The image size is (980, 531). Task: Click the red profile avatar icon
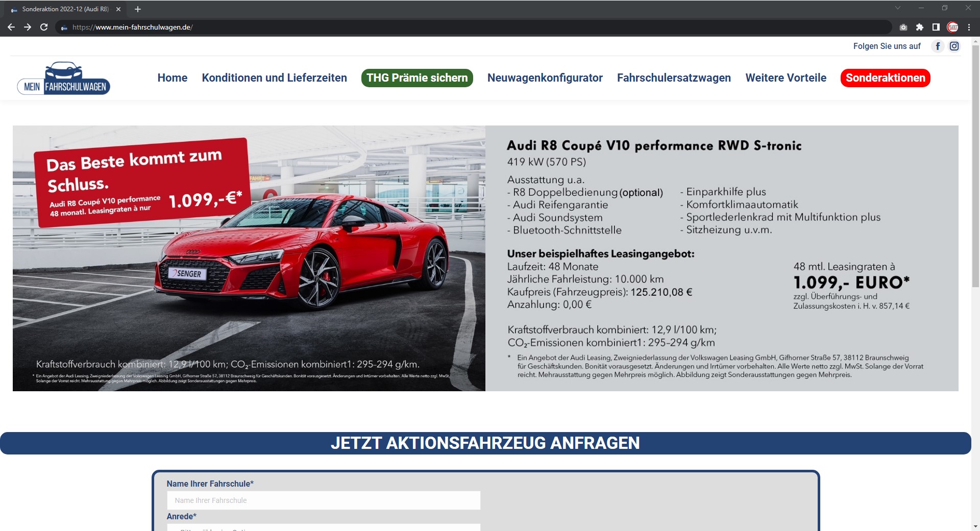point(952,28)
